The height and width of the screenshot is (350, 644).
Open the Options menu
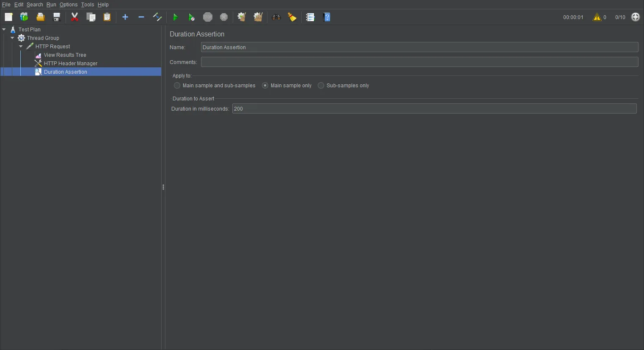pyautogui.click(x=69, y=5)
